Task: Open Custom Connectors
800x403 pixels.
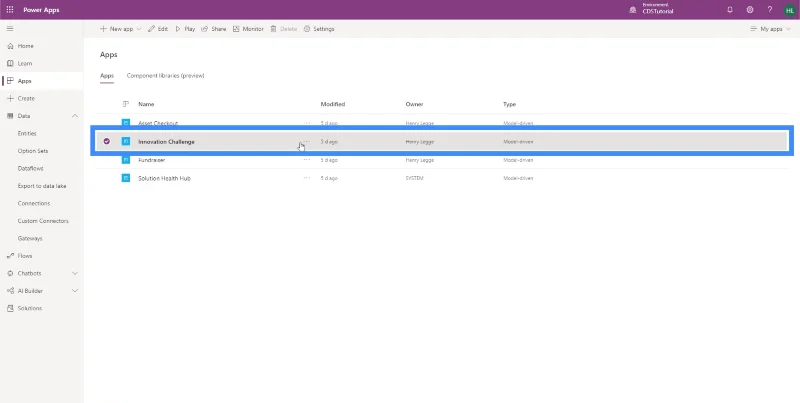Action: pos(43,221)
